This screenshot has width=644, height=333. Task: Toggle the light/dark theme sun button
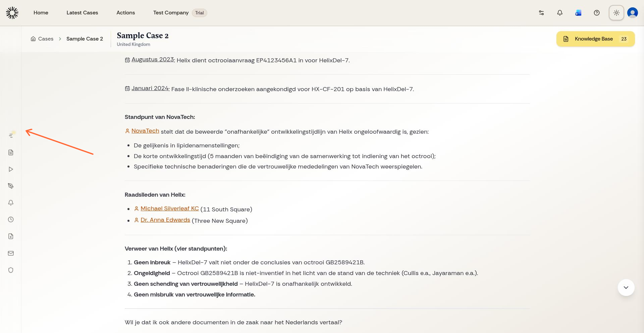click(x=616, y=13)
